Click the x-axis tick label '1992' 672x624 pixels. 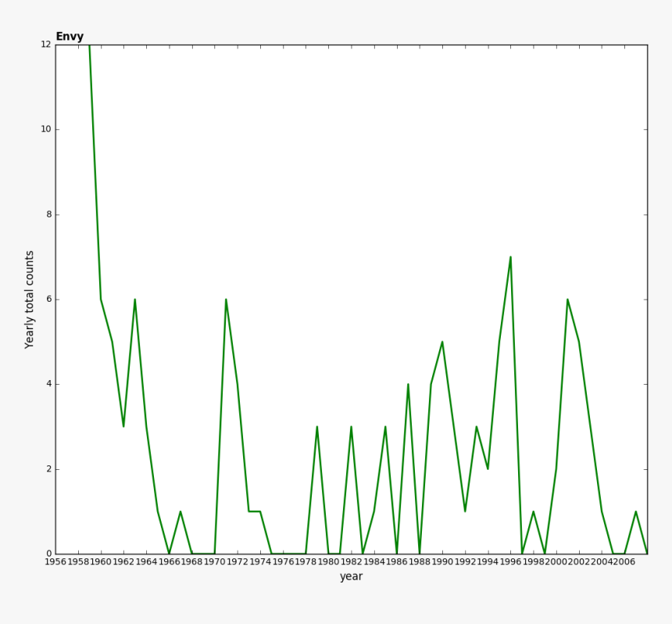[x=465, y=561]
